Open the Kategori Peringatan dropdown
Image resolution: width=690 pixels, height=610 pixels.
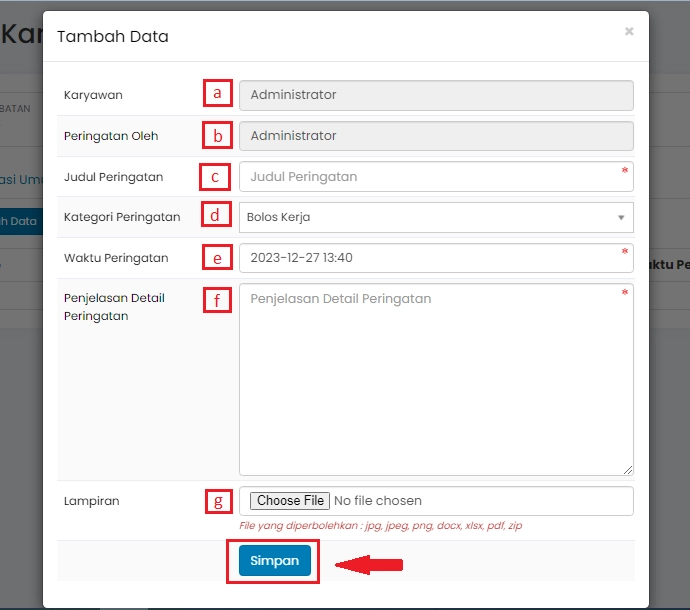point(435,217)
